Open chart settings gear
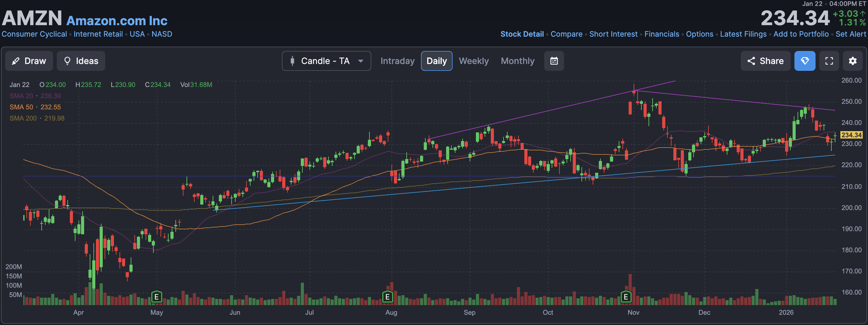This screenshot has height=325, width=868. point(852,61)
